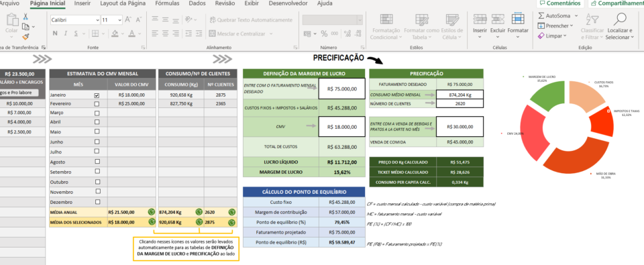Check the Fevereiro checkbox
This screenshot has width=644, height=265.
click(97, 104)
